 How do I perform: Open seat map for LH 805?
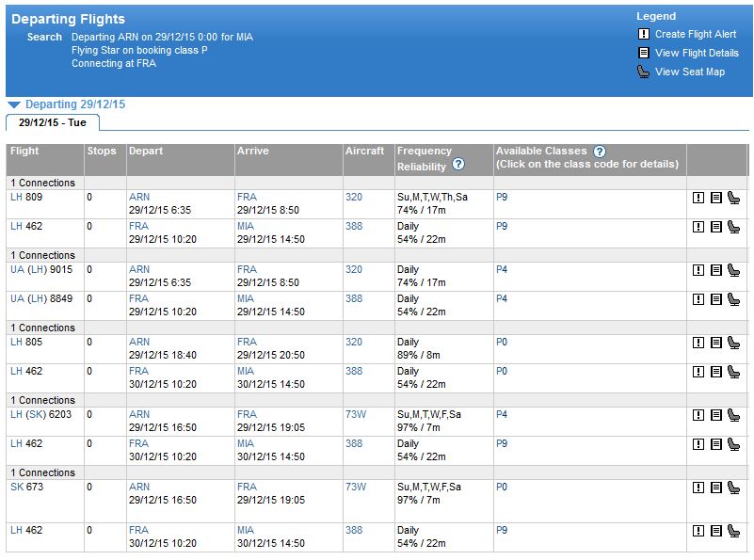coord(734,343)
